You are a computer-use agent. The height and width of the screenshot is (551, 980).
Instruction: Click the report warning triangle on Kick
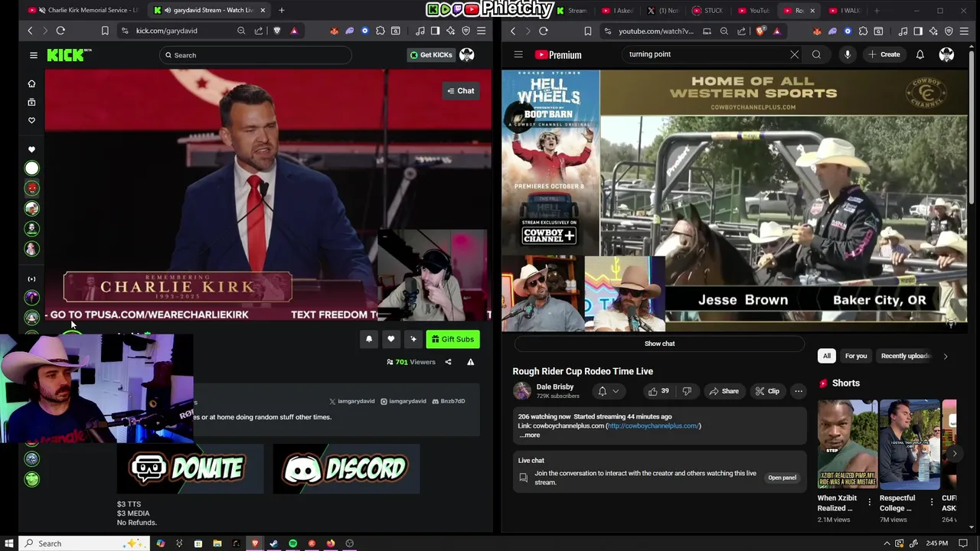[x=471, y=362]
